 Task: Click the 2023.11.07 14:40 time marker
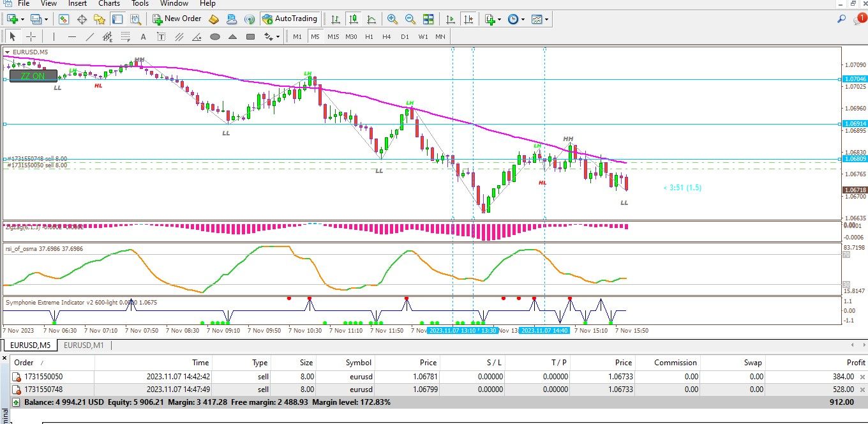543,331
